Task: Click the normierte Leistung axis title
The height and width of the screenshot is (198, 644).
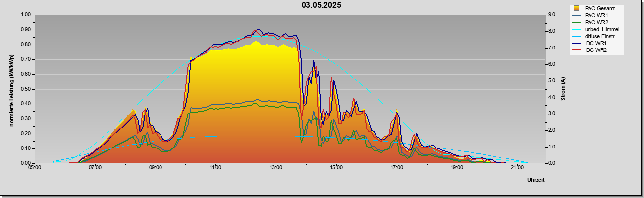Action: pos(12,89)
